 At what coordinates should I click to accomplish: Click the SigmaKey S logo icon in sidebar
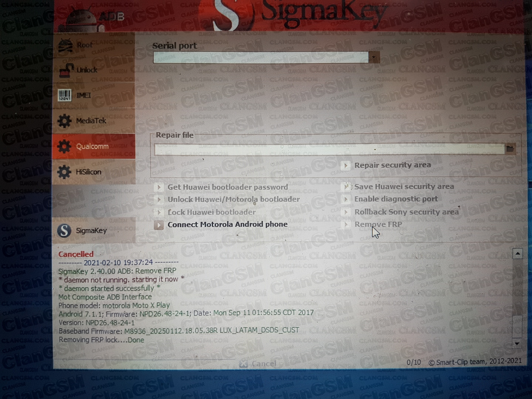click(64, 231)
